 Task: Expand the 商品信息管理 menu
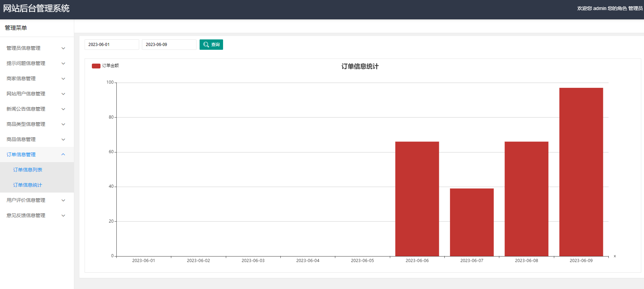tap(37, 139)
